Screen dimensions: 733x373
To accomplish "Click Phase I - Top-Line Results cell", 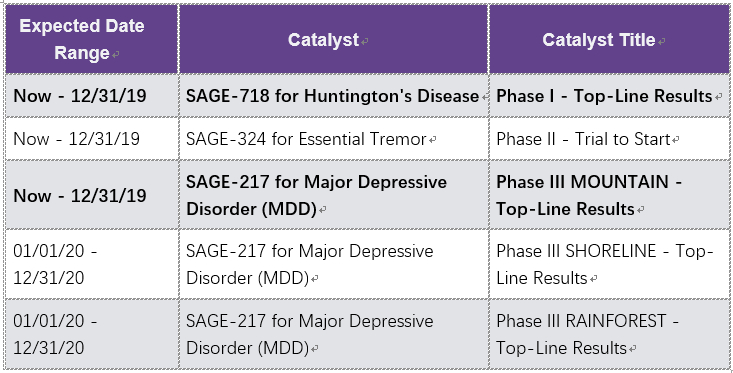I will click(x=609, y=96).
